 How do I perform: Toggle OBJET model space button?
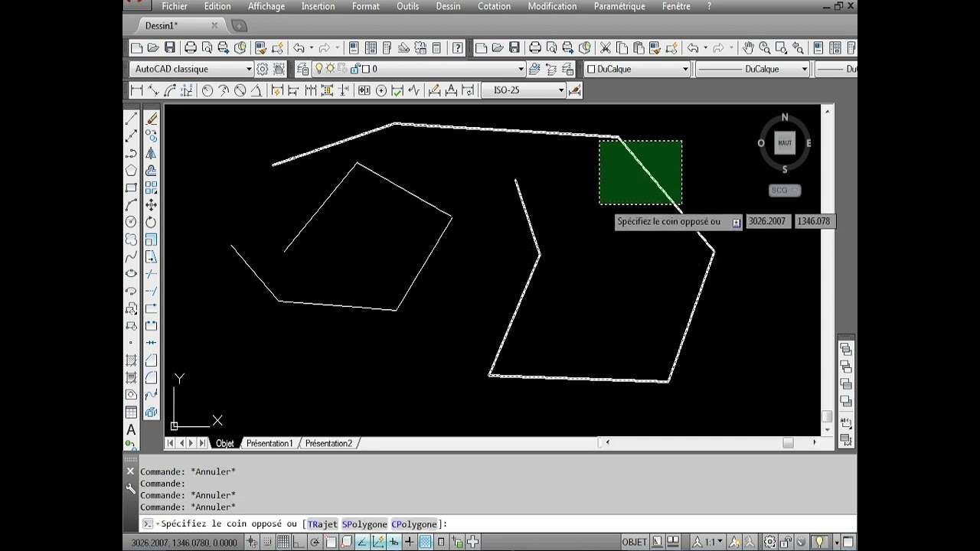(634, 542)
